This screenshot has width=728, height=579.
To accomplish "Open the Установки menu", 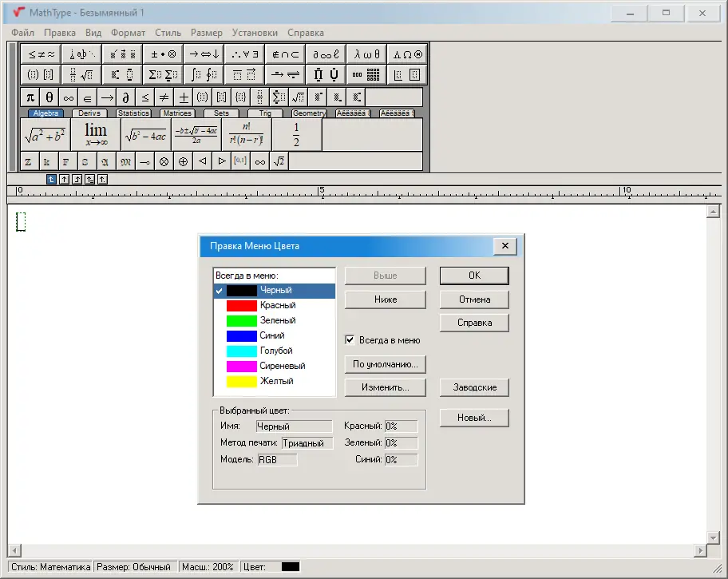I will 255,33.
